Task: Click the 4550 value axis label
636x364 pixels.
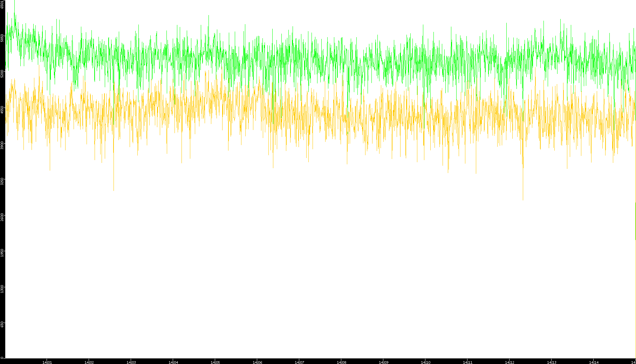Action: tap(2, 110)
